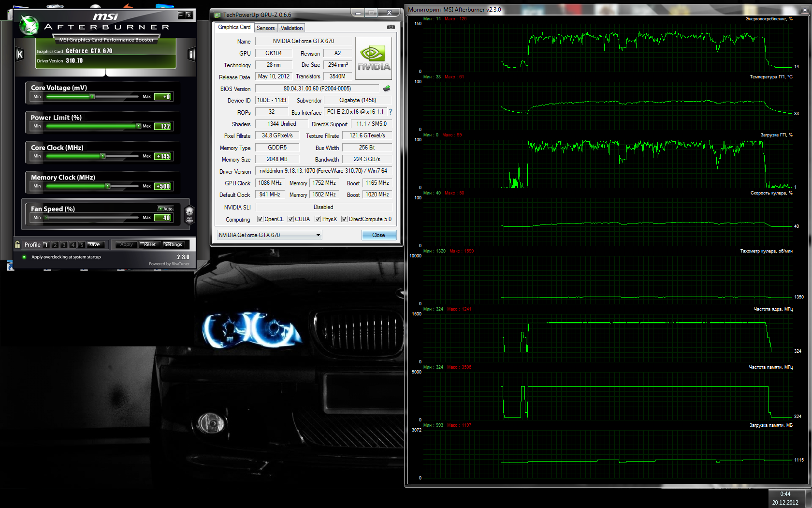Open Afterburner Settings

pos(173,245)
